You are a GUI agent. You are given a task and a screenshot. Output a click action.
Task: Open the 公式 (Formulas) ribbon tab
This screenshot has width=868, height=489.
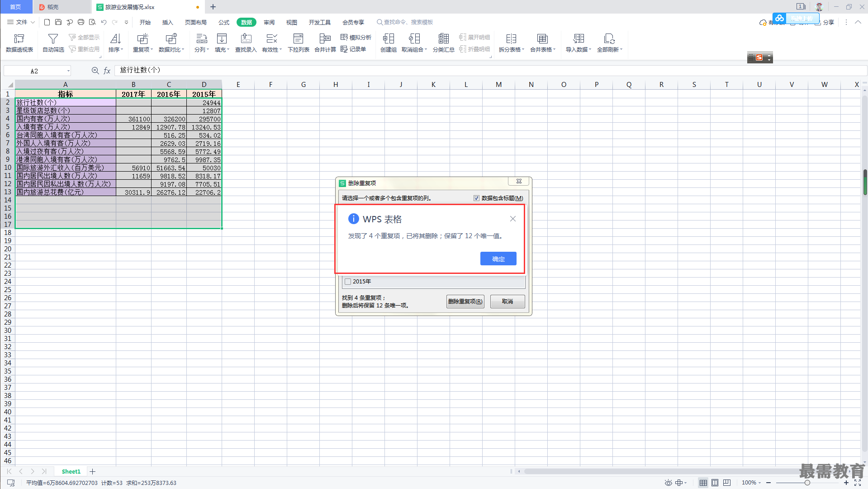tap(224, 22)
